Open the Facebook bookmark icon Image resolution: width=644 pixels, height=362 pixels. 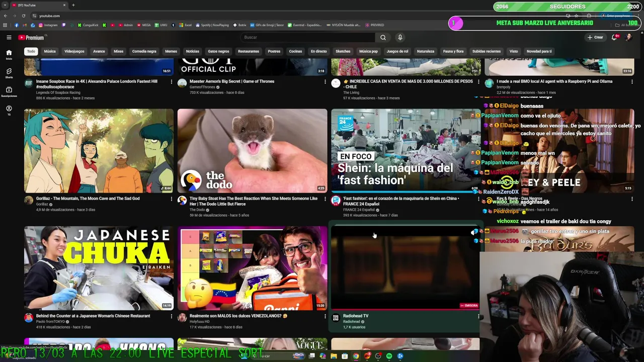tap(17, 25)
